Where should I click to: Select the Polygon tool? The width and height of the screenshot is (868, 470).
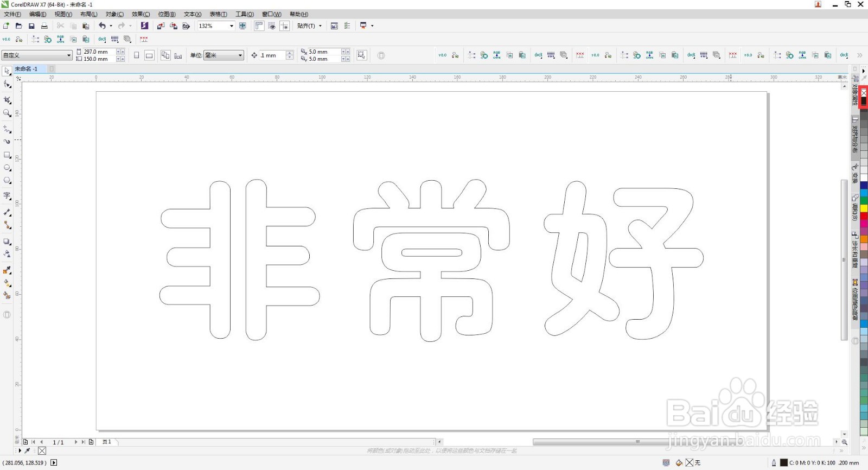7,180
